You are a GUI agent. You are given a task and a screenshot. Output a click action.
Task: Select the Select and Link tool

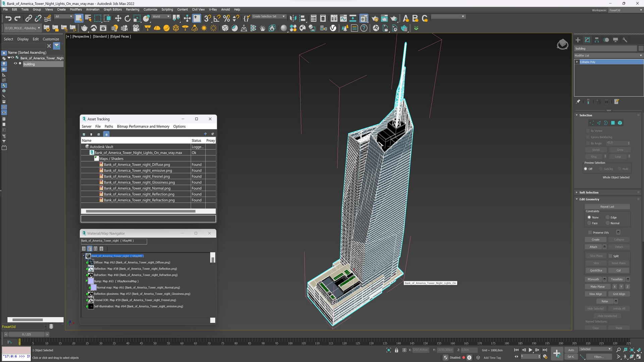point(29,18)
